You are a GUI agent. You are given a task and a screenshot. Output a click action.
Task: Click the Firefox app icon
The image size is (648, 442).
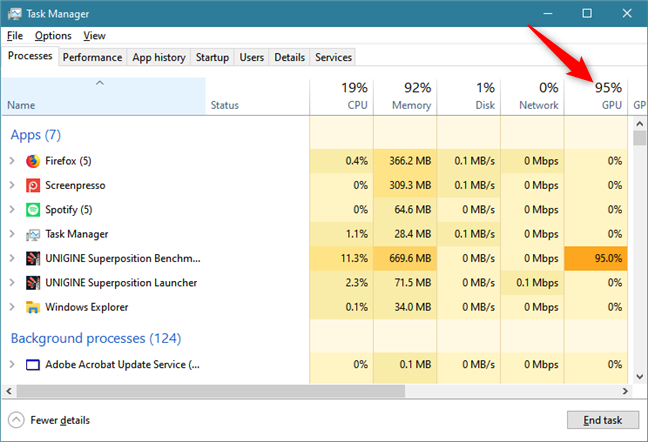tap(33, 161)
